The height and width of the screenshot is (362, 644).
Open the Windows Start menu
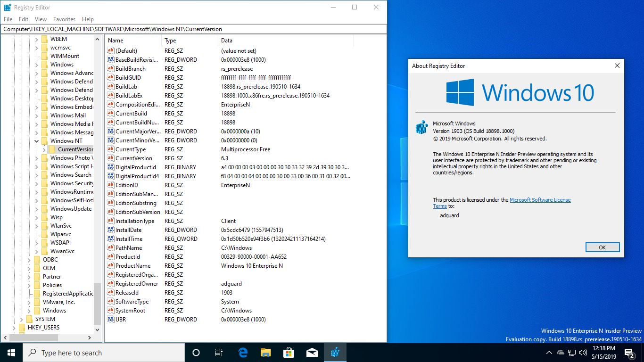pos(11,353)
